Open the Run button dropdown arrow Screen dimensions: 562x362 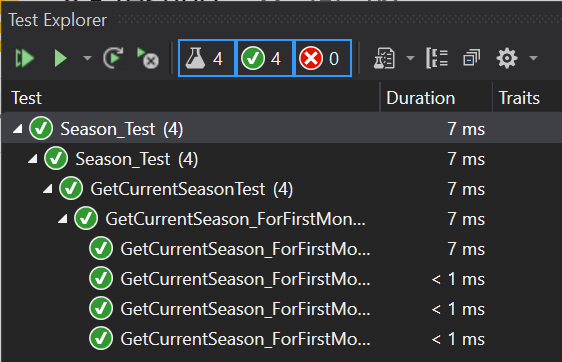click(87, 58)
